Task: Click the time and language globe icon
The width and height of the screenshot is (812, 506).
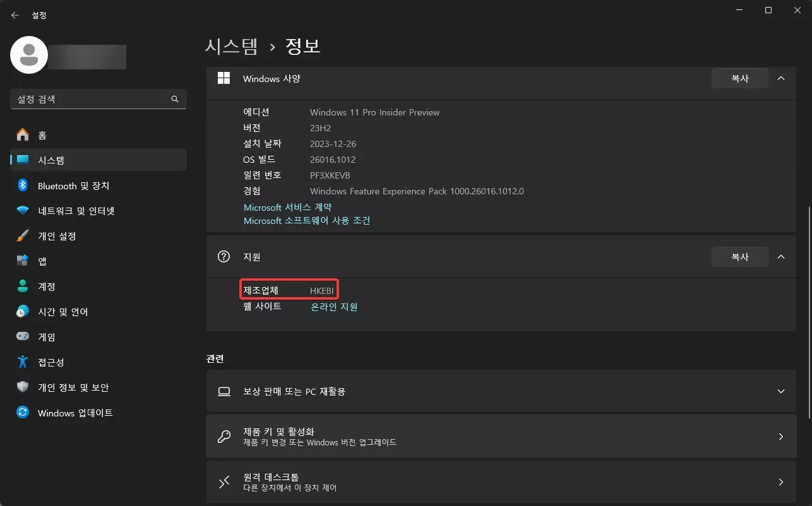Action: point(23,312)
